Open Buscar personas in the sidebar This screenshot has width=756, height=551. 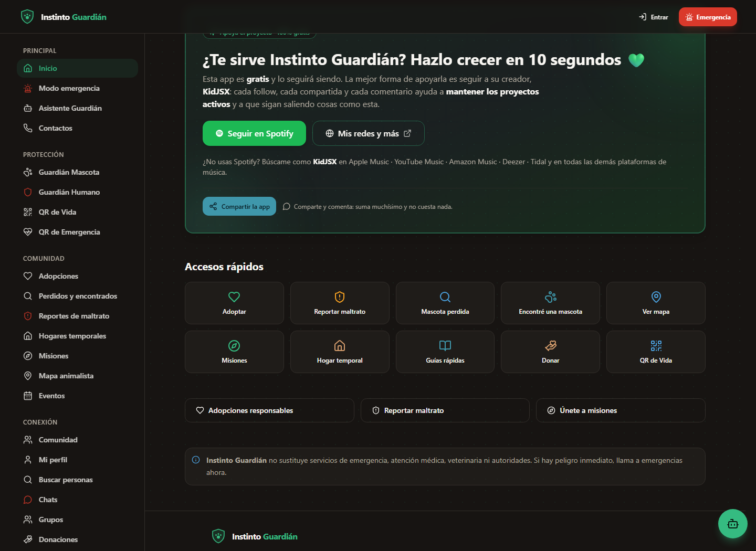77,480
